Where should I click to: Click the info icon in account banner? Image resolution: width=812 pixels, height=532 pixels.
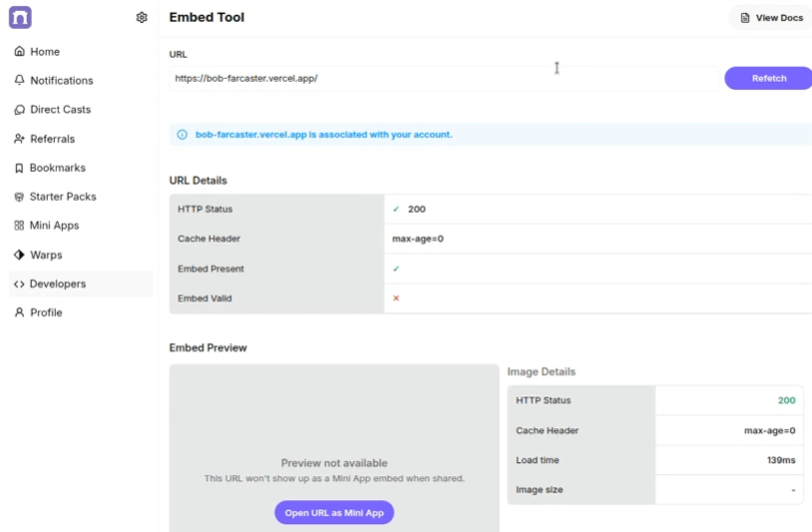click(183, 135)
